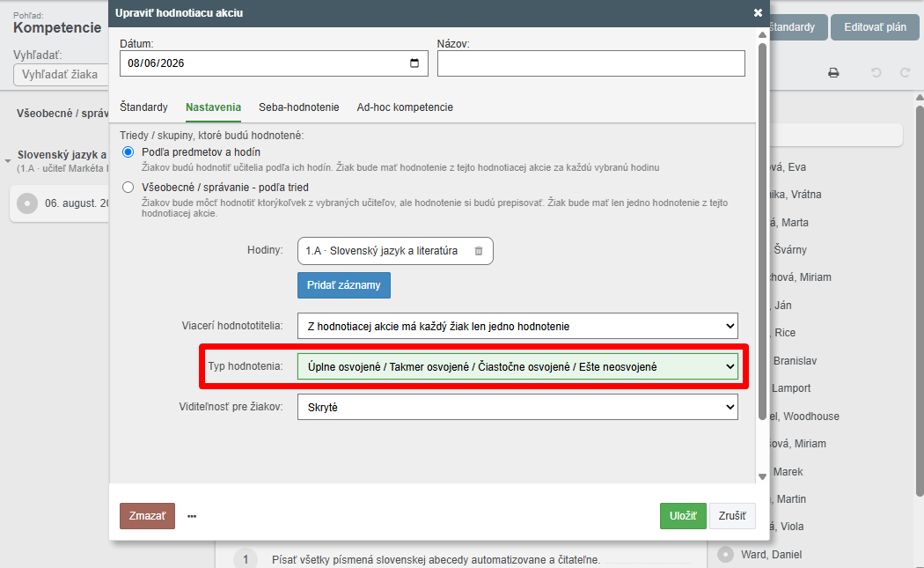Screen dimensions: 924x568
Task: Click into the Dátum field
Action: tap(274, 63)
